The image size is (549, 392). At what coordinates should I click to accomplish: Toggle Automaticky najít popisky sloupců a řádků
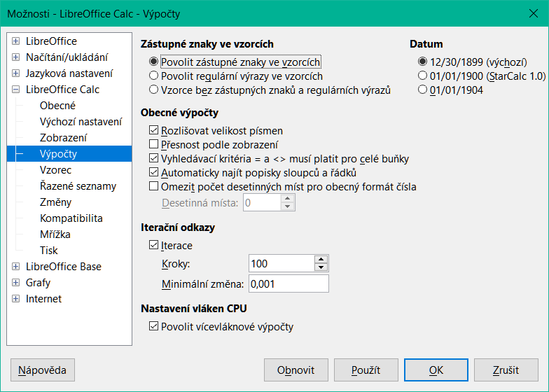(x=153, y=172)
